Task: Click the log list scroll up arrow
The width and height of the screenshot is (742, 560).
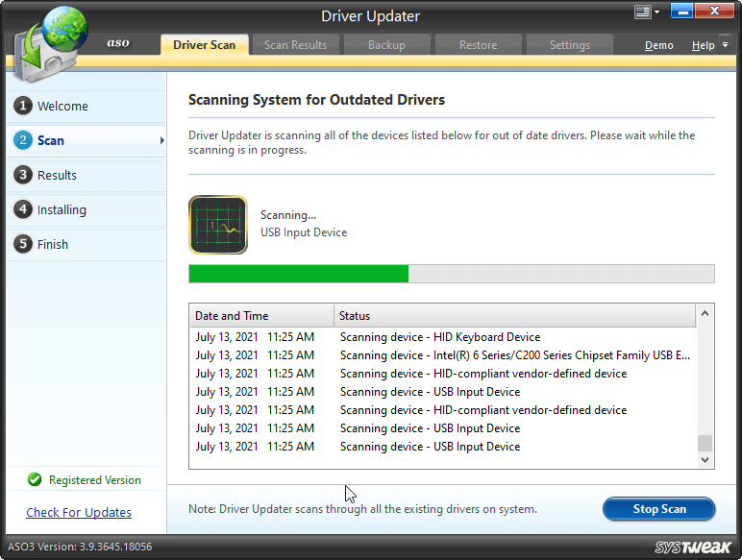Action: (x=705, y=315)
